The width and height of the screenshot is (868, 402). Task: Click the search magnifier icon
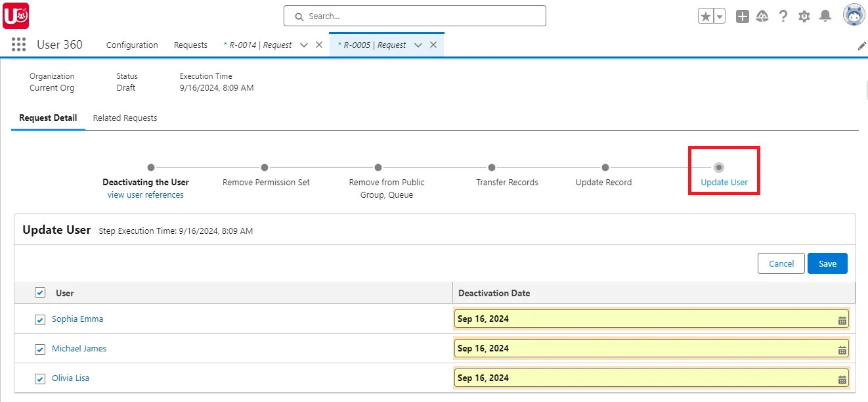point(299,16)
